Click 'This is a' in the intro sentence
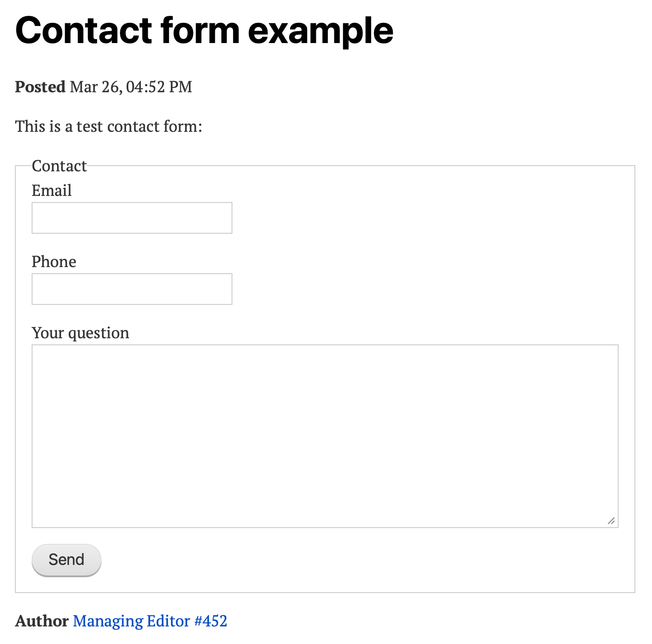652x644 pixels. [44, 127]
